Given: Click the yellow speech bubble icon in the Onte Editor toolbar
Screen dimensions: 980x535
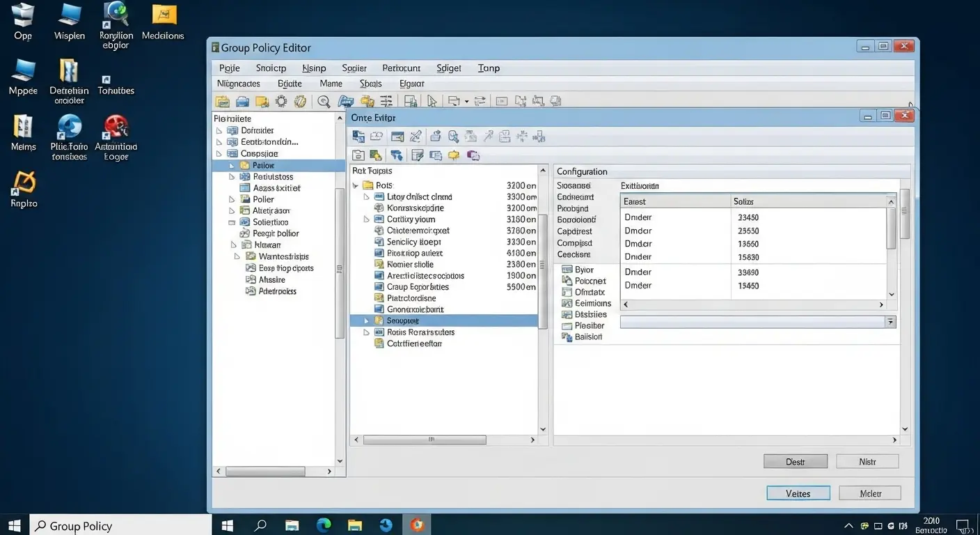Looking at the screenshot, I should (x=454, y=155).
